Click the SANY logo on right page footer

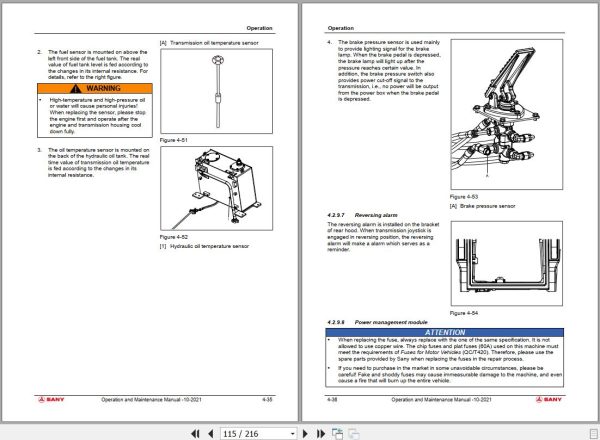549,399
